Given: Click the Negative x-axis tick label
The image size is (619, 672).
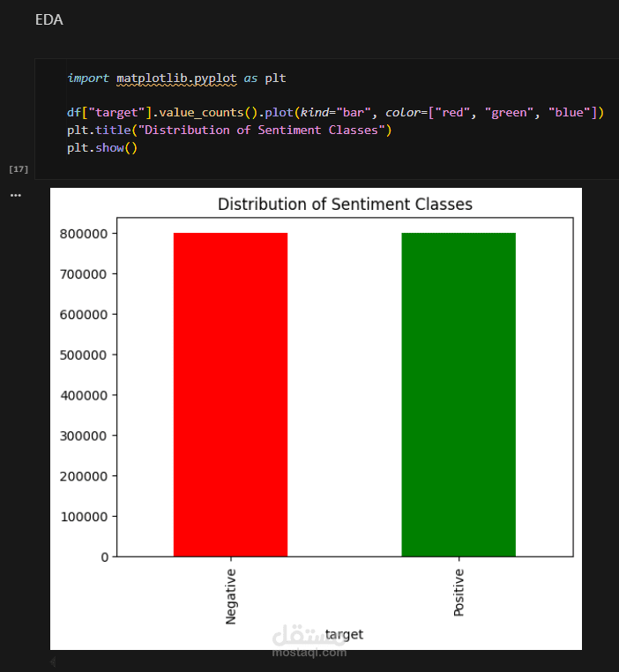Looking at the screenshot, I should 231,596.
